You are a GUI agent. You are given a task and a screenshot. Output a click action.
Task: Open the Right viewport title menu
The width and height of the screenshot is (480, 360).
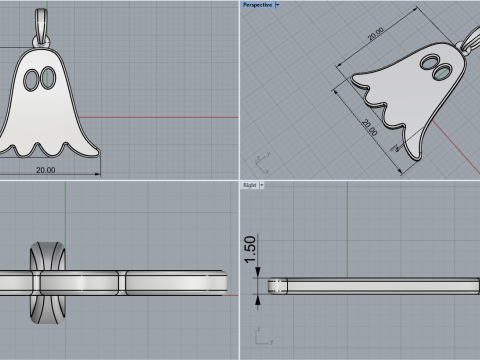click(x=250, y=185)
